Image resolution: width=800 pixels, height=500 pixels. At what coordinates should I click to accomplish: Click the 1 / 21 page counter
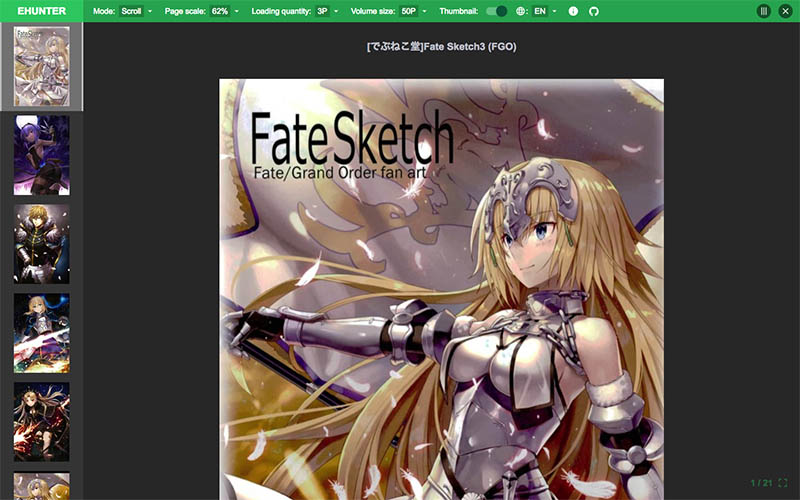(761, 483)
